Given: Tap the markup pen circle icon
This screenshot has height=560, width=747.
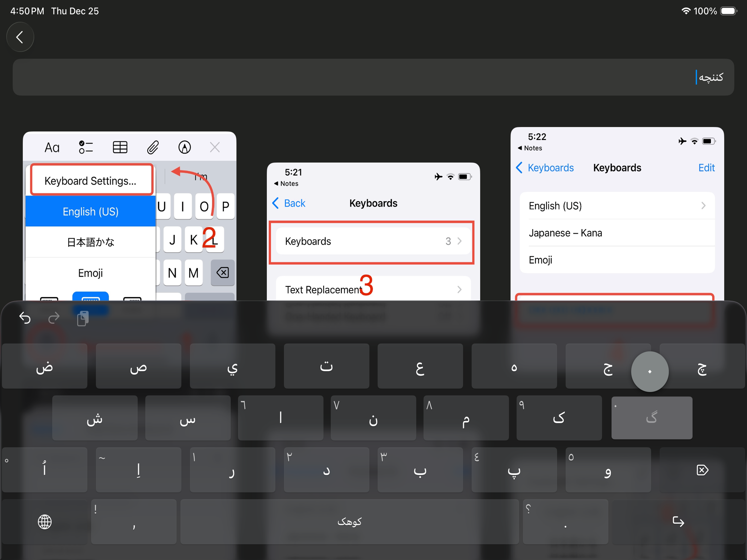Looking at the screenshot, I should pos(184,147).
